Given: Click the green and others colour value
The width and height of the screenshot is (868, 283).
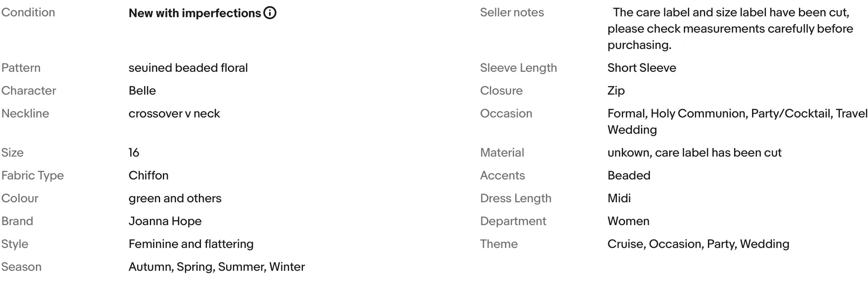Looking at the screenshot, I should click(x=175, y=198).
